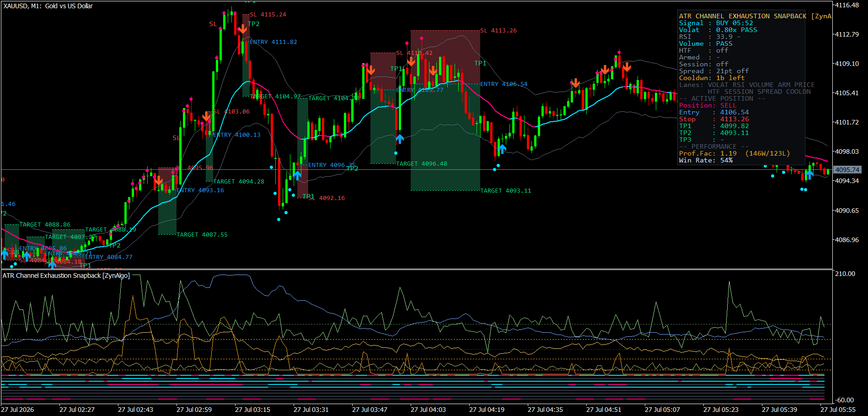Click the blue buy arrow beside ENTRY 4096.35
This screenshot has width=868, height=416.
click(x=297, y=175)
